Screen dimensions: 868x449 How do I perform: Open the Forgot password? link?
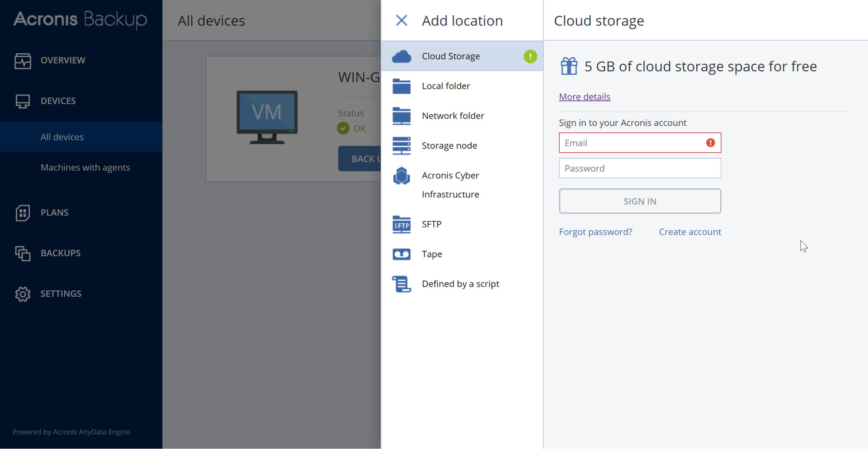[595, 232]
